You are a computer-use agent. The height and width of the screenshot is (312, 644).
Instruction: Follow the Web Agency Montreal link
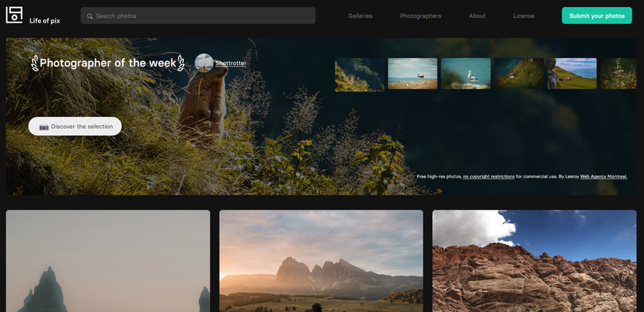(x=604, y=177)
